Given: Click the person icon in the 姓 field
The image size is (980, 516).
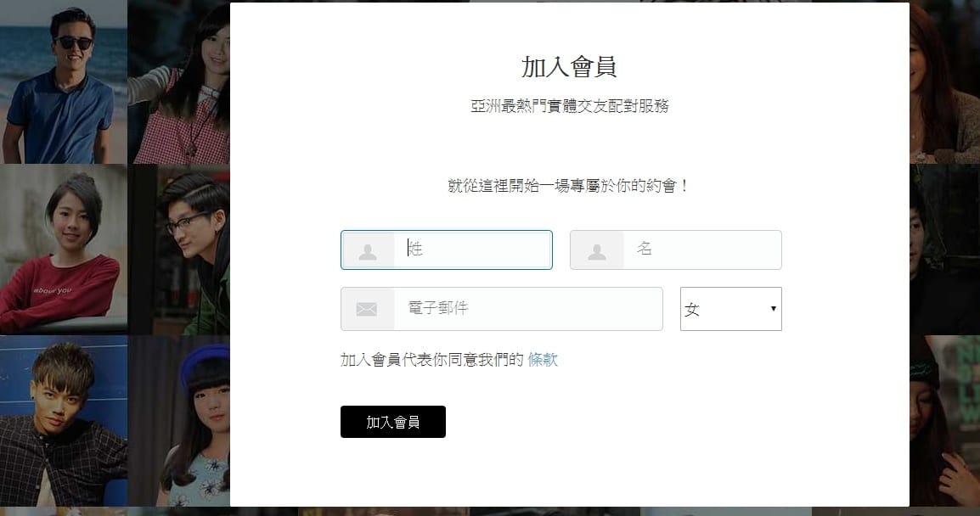Looking at the screenshot, I should tap(368, 250).
